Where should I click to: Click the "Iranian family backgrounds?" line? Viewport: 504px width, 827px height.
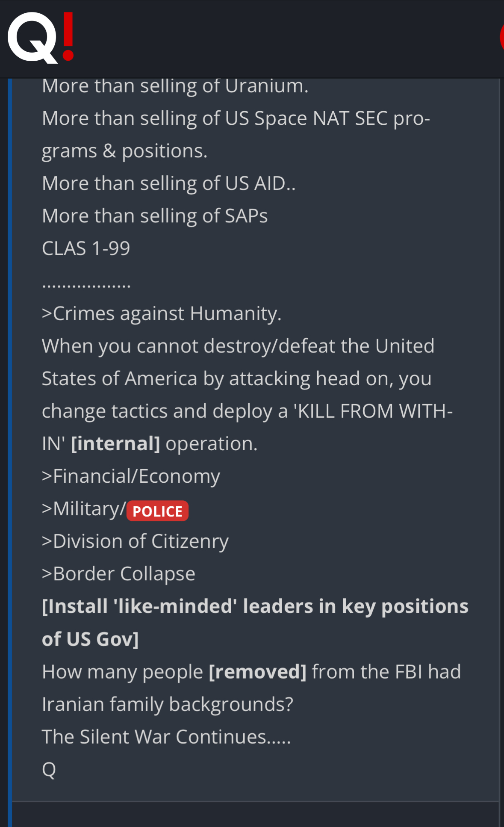tap(168, 704)
